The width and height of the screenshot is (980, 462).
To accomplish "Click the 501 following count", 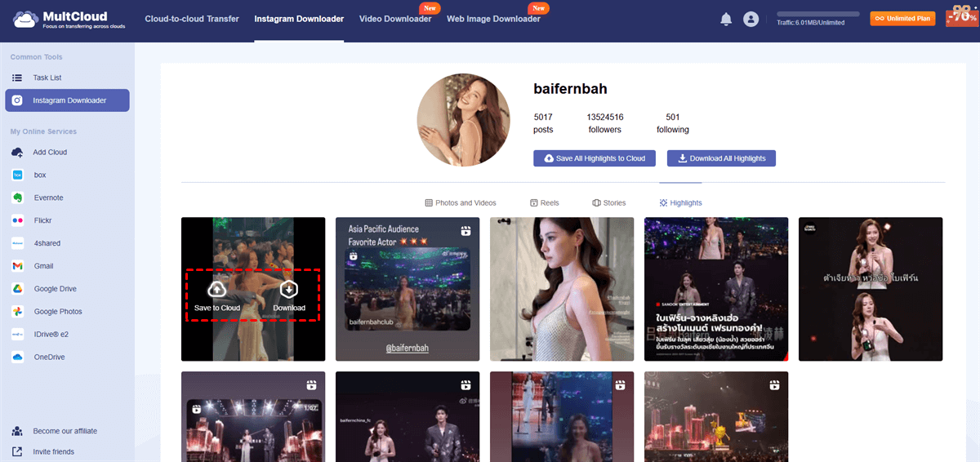I will click(x=673, y=117).
